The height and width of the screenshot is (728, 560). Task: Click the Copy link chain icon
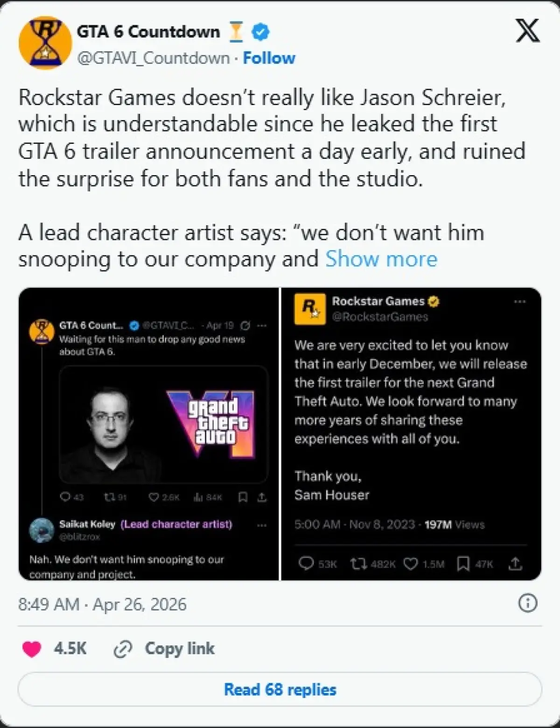(x=123, y=649)
